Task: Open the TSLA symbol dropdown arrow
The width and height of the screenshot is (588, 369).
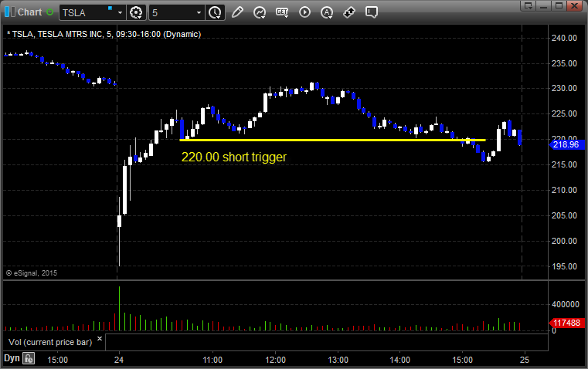Action: (120, 12)
